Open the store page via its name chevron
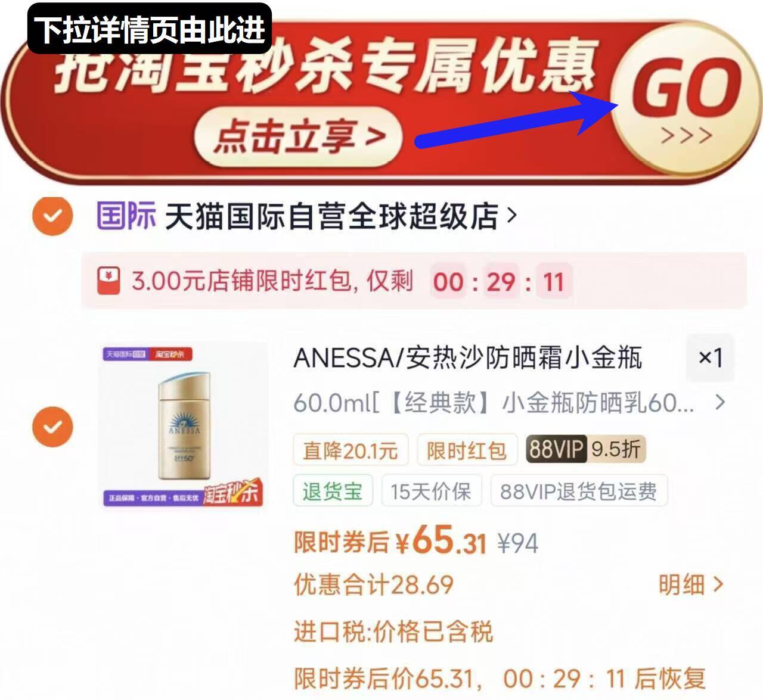Screen dimensions: 763x700 tap(511, 216)
